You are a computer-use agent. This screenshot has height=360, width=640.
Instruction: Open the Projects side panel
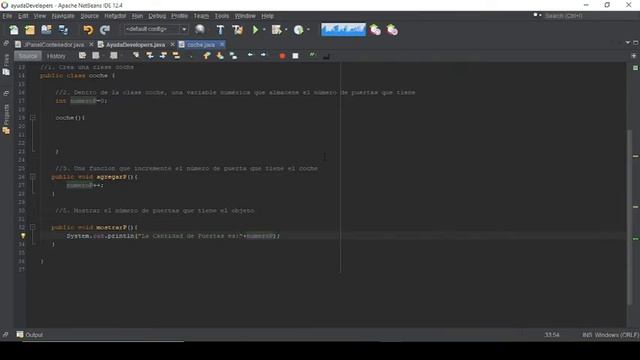point(6,118)
